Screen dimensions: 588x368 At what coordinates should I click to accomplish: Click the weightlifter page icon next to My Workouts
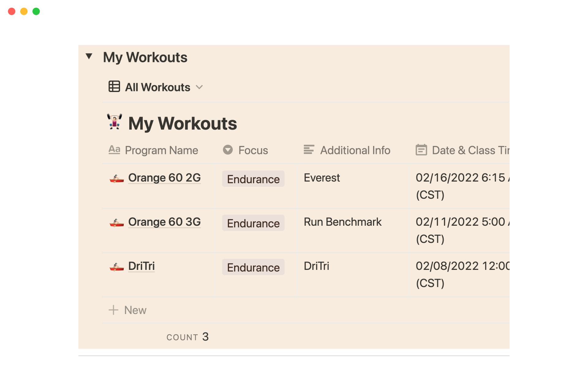(x=114, y=123)
